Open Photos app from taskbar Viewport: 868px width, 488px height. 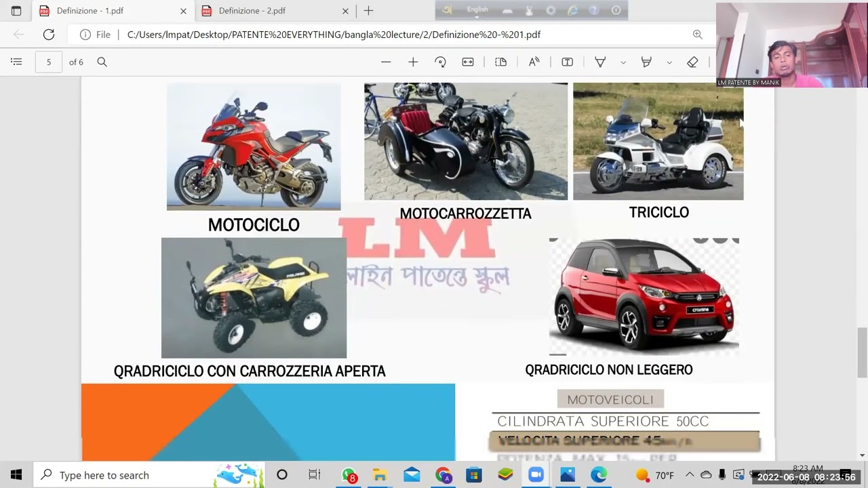[568, 475]
